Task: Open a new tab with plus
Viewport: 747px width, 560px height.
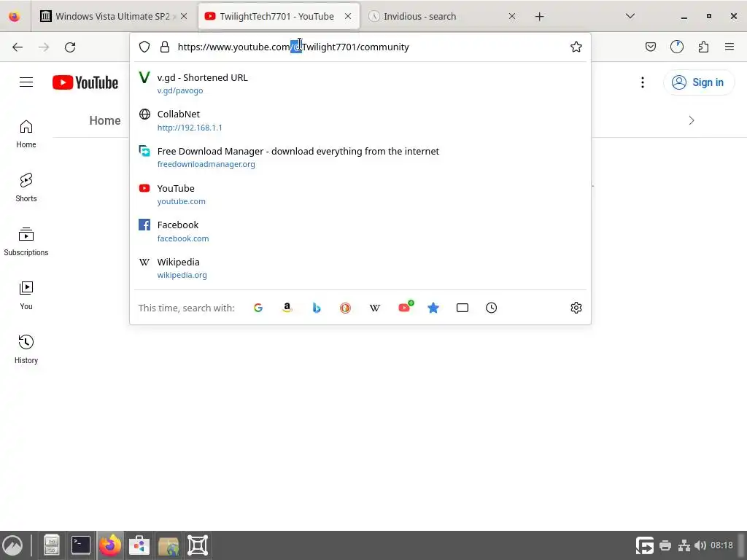Action: [x=539, y=17]
